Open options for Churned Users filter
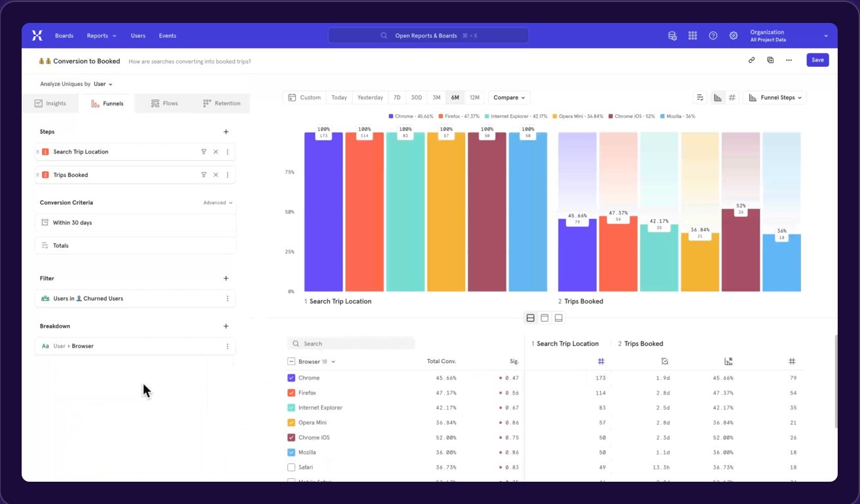The width and height of the screenshot is (860, 504). coord(228,298)
